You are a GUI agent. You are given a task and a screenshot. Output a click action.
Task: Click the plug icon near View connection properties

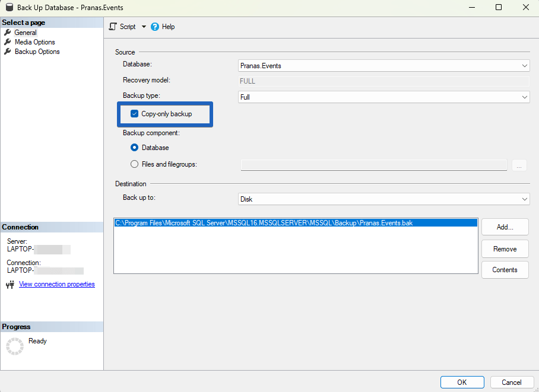(x=9, y=284)
